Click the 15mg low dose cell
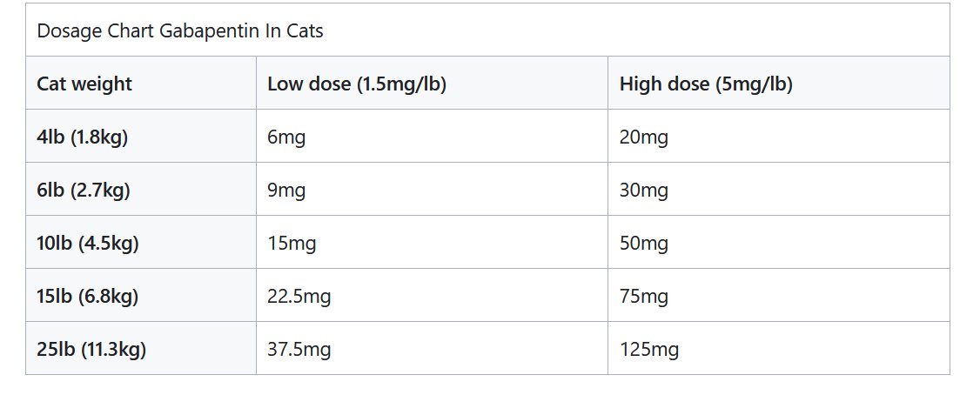Screen dimensions: 980x395 (292, 244)
